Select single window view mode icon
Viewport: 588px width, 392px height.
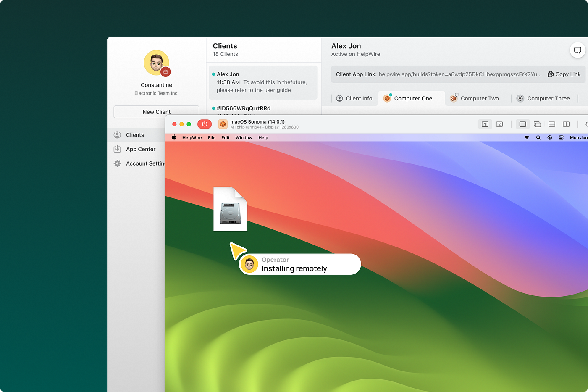[x=522, y=124]
